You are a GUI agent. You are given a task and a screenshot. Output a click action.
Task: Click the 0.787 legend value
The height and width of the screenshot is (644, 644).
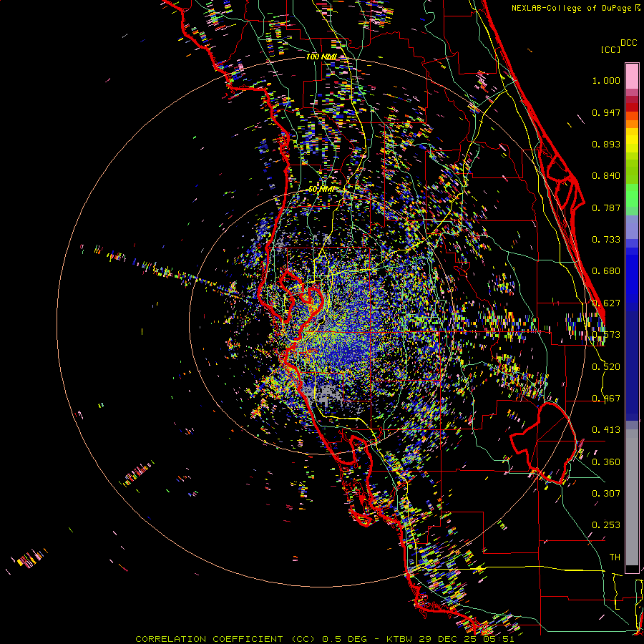click(606, 208)
